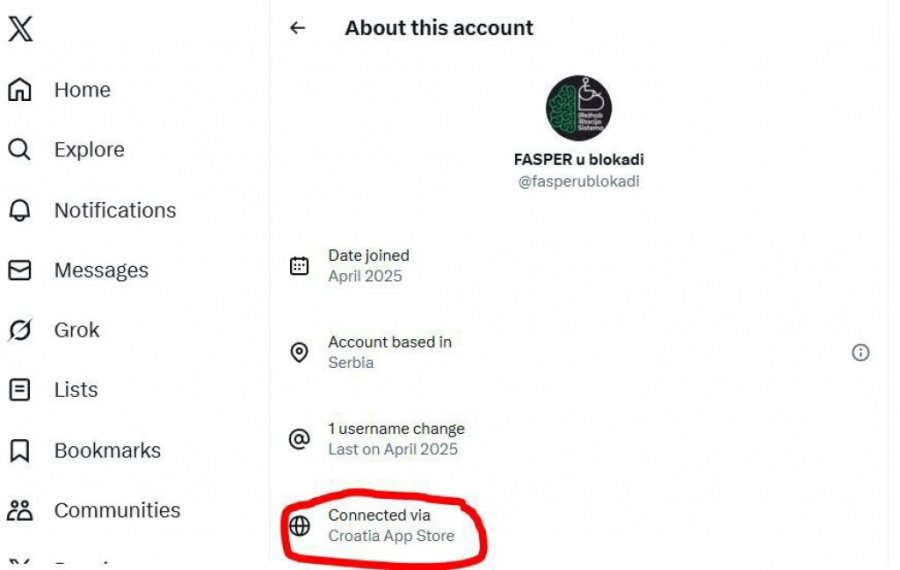Open Communities from the sidebar
Screen dimensions: 900x570
117,510
